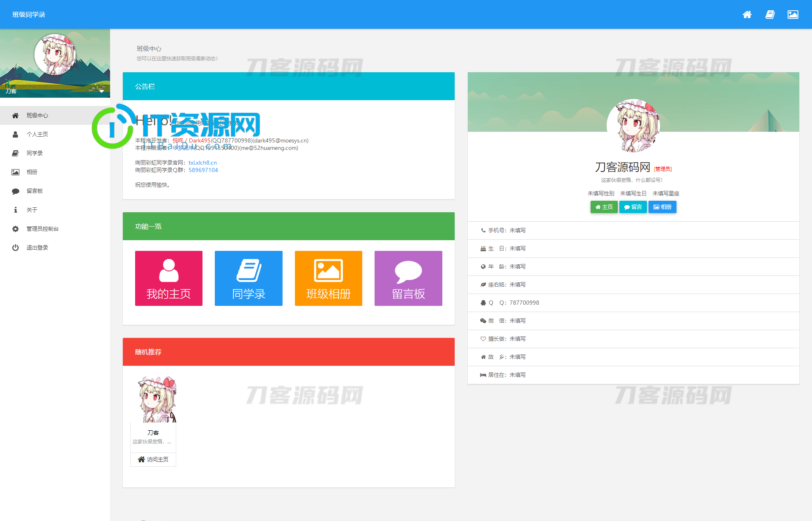Open the txl.xlch8.cn official site link
The height and width of the screenshot is (521, 812).
click(202, 163)
